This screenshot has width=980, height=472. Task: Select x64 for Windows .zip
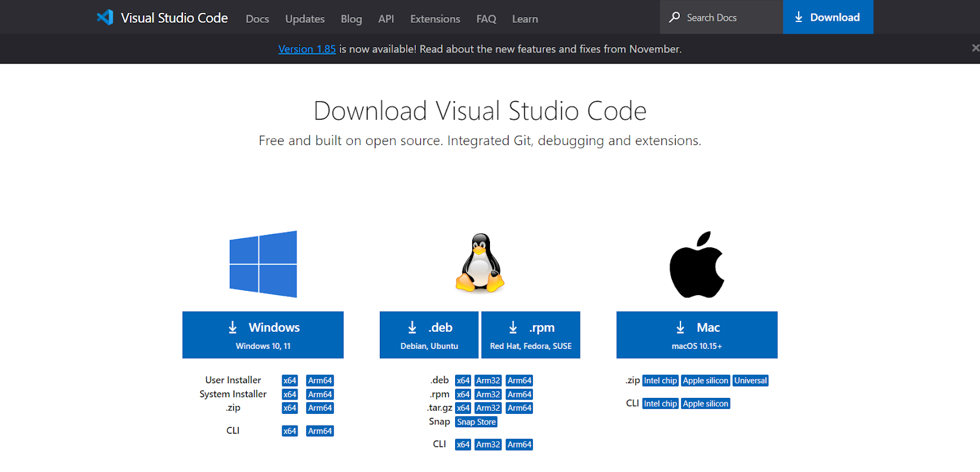(290, 408)
